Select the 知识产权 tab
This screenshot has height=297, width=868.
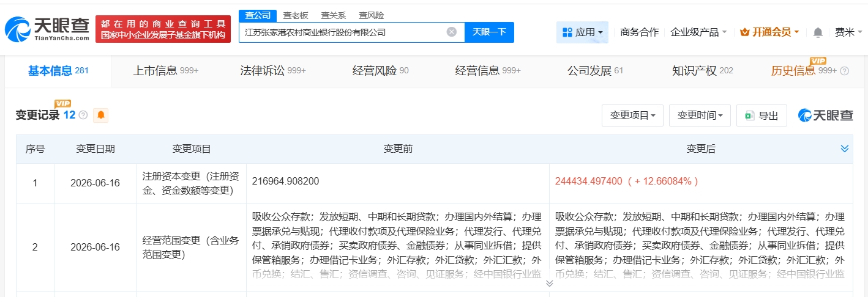point(703,71)
